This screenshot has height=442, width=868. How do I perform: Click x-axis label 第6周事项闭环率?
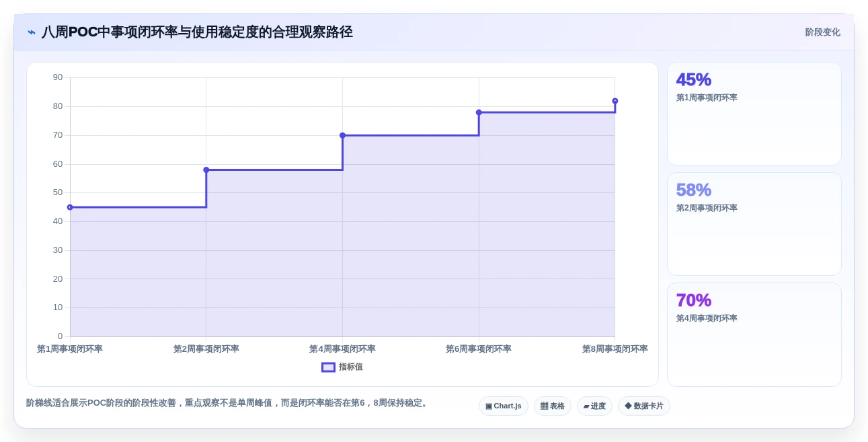pyautogui.click(x=479, y=349)
